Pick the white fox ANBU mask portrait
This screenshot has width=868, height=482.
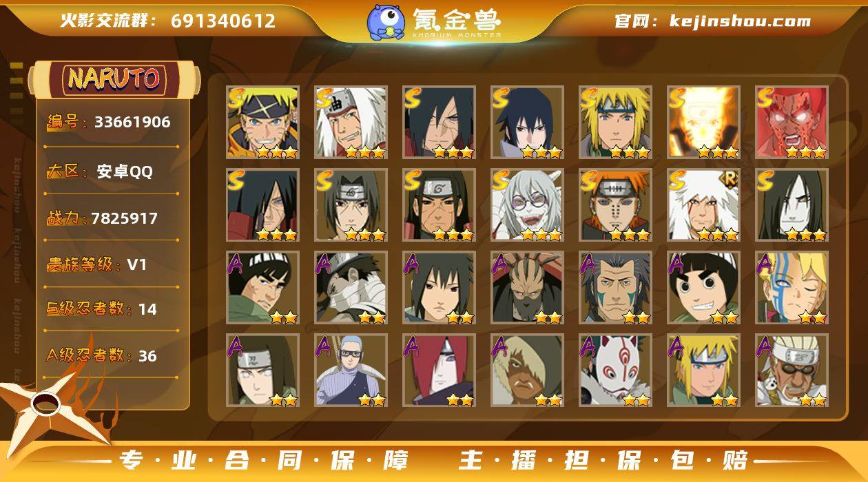(x=615, y=370)
